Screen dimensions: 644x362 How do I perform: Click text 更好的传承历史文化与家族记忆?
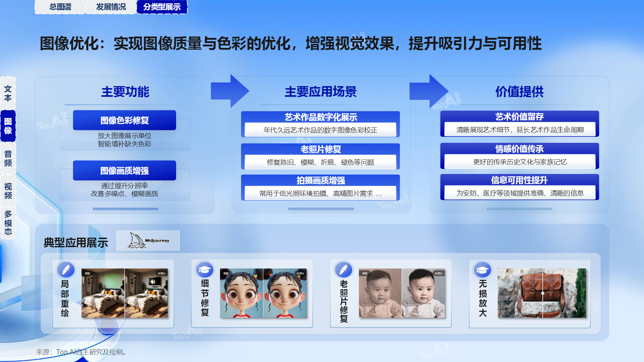(520, 162)
